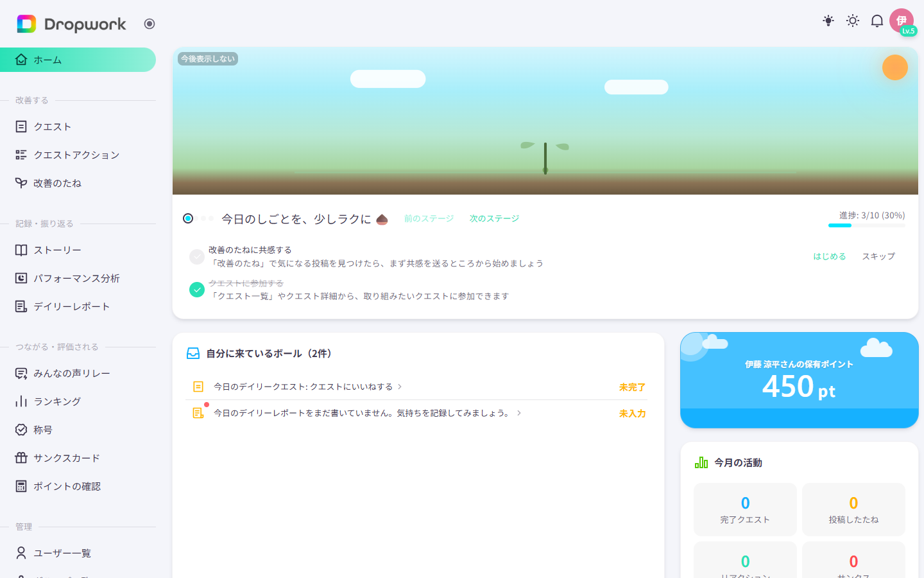Click the daily quest row icon
This screenshot has height=578, width=924.
coord(198,387)
